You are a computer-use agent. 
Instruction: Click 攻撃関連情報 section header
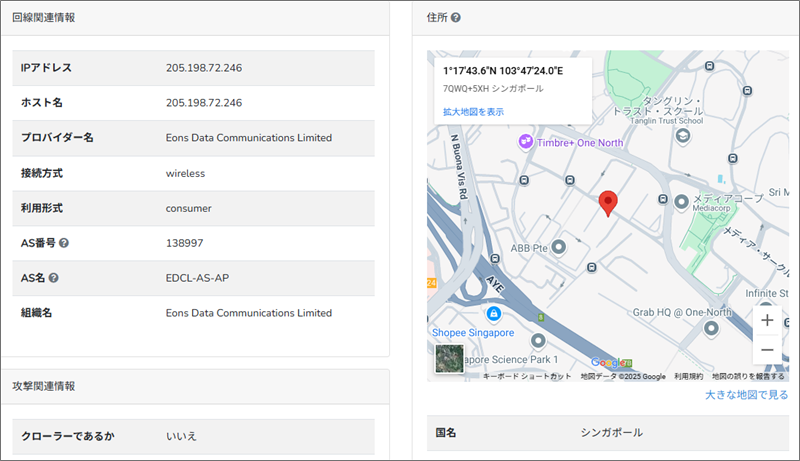coord(43,386)
